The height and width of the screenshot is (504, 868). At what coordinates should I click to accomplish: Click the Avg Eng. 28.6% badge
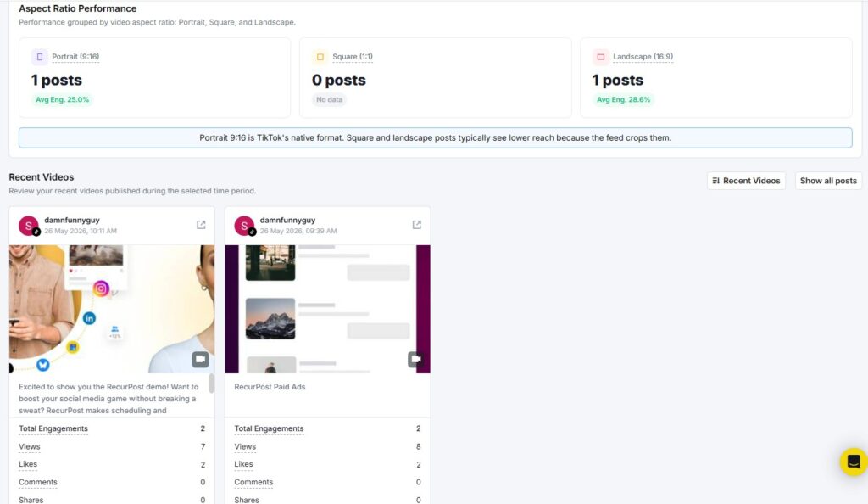623,99
